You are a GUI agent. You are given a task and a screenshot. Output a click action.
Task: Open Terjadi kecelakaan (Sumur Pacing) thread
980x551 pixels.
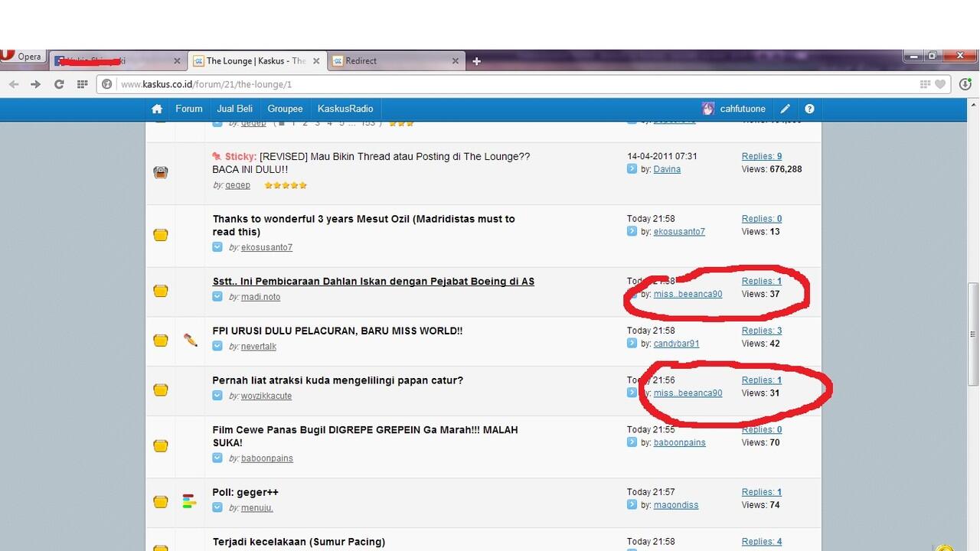pos(299,542)
